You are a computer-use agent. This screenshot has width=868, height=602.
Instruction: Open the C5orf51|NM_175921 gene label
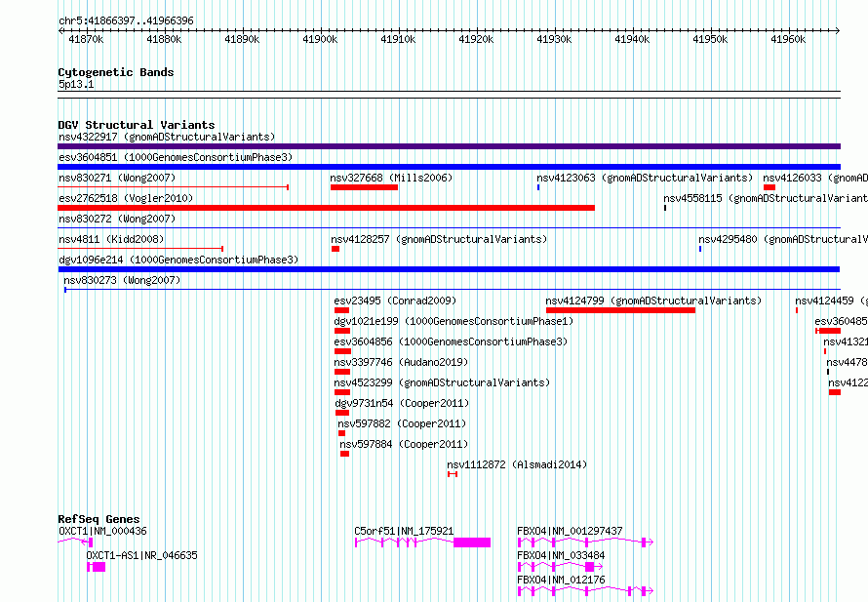[404, 531]
